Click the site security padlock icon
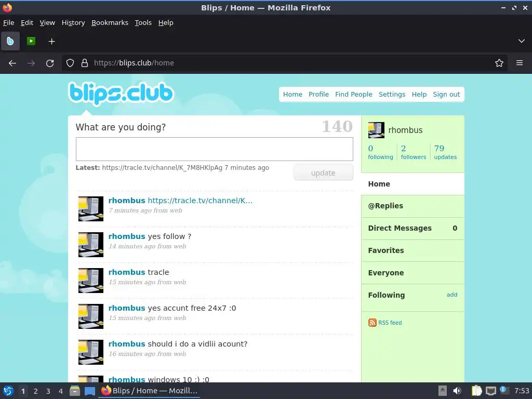Viewport: 532px width, 399px height. 85,63
